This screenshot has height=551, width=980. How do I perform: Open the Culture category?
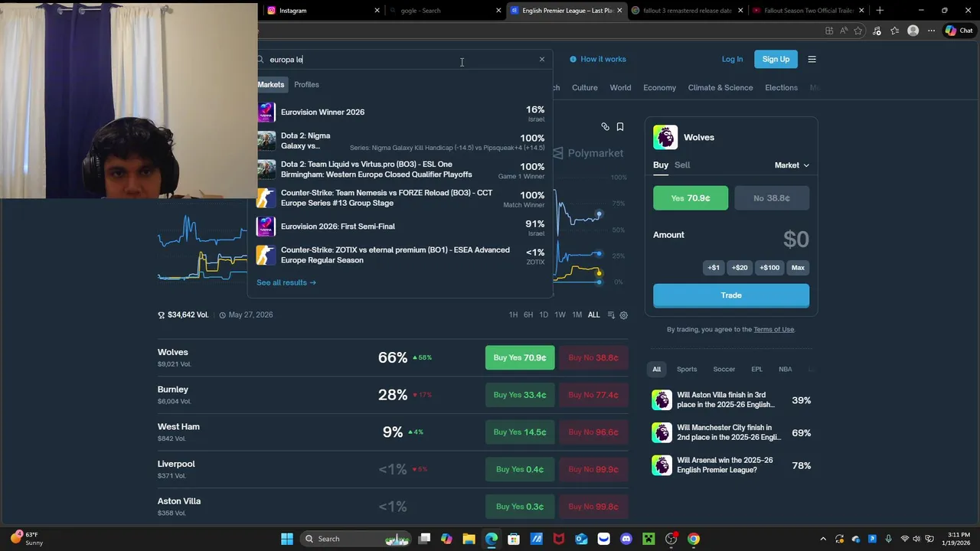(x=585, y=87)
